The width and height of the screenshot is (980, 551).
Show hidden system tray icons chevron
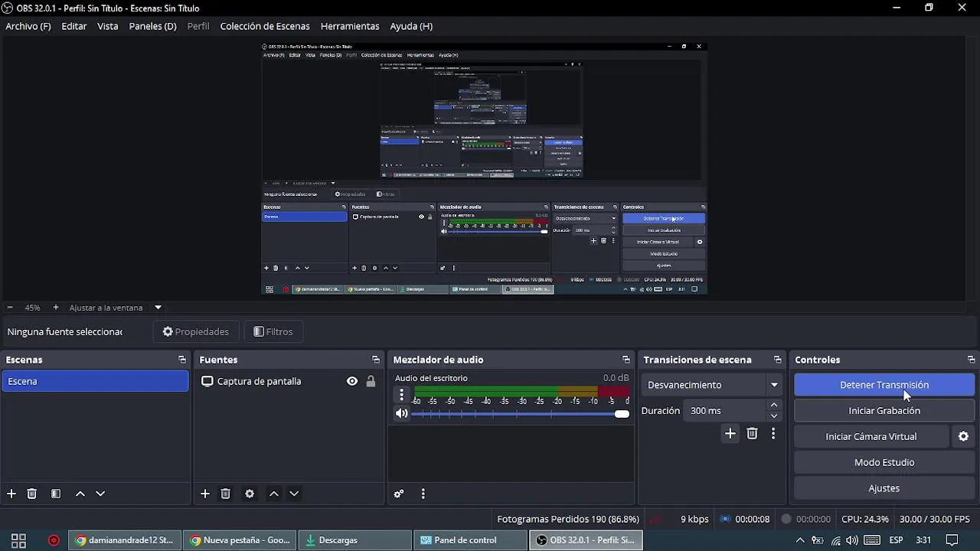point(800,540)
